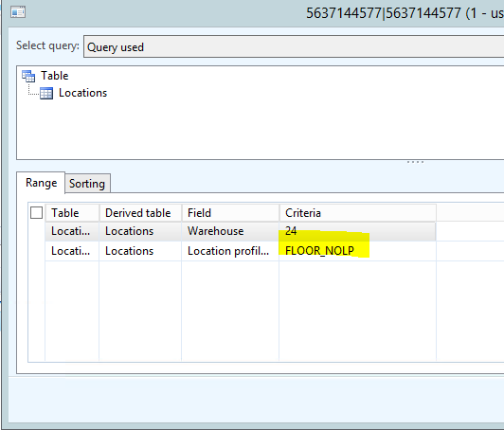The width and height of the screenshot is (504, 430).
Task: Open the Select query combo box
Action: pos(294,47)
